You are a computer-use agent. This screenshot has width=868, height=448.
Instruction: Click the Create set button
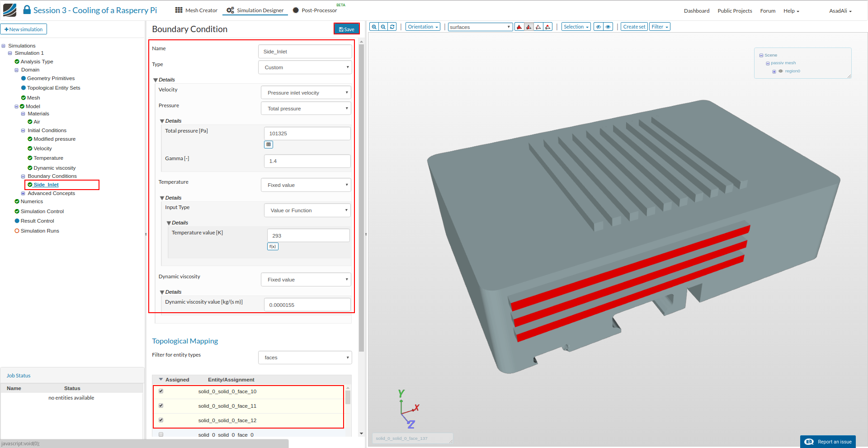click(x=634, y=27)
